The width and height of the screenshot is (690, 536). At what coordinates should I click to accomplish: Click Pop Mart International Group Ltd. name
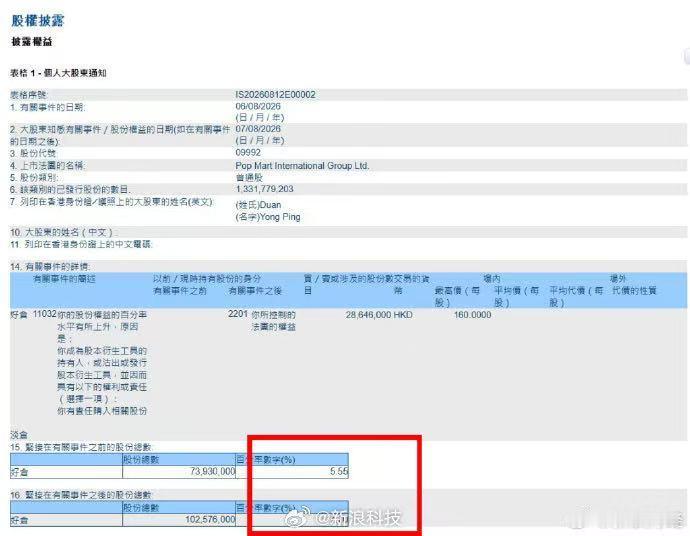[x=302, y=166]
